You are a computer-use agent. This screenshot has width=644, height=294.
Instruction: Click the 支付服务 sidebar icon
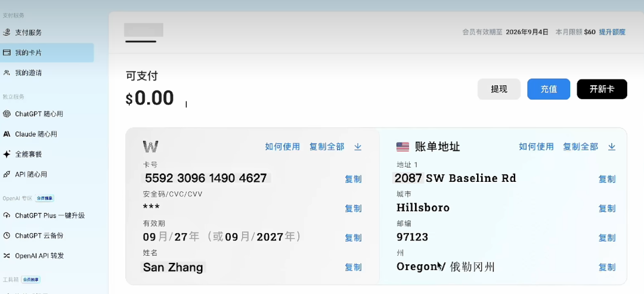(x=7, y=32)
